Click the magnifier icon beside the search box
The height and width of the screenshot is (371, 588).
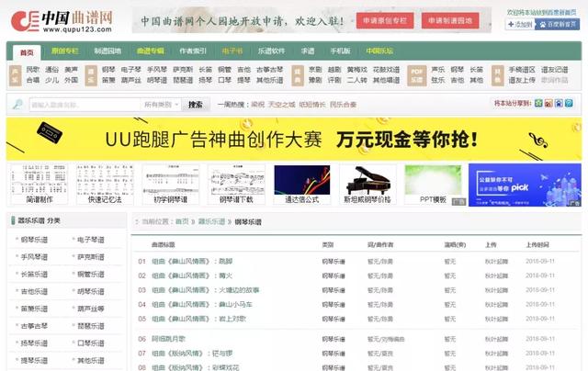[x=17, y=104]
